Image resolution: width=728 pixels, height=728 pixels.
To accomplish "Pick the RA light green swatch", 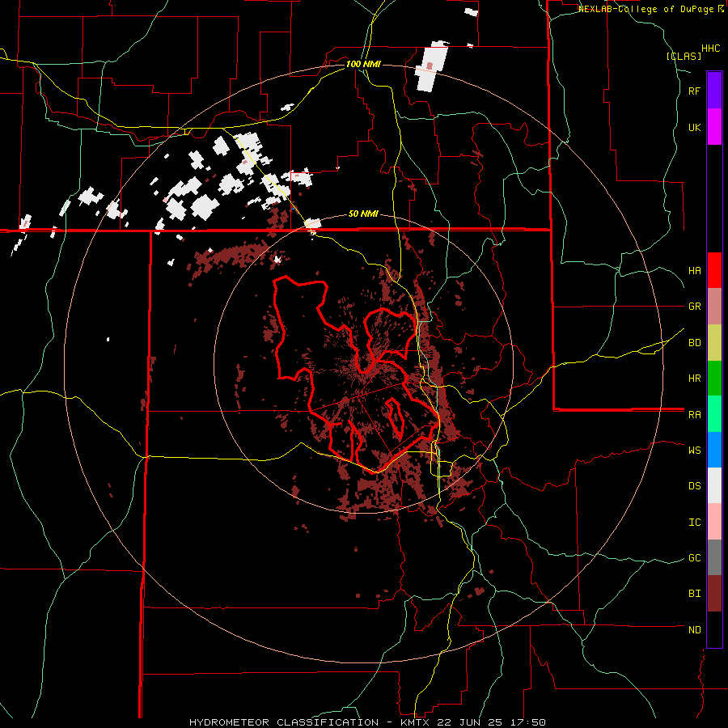I will pyautogui.click(x=714, y=414).
